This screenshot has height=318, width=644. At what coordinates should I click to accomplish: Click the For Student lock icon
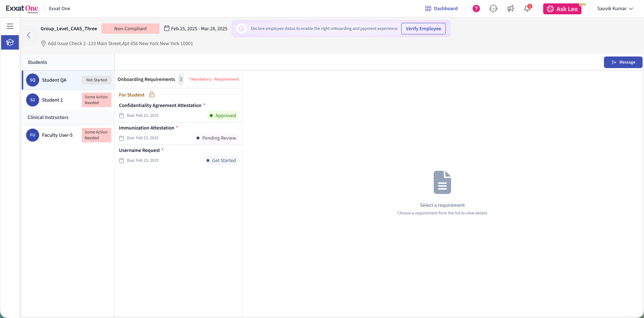click(x=152, y=94)
